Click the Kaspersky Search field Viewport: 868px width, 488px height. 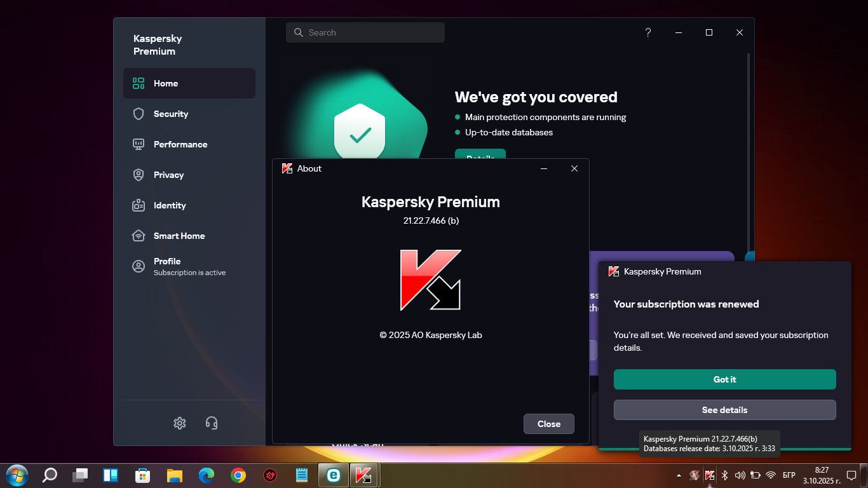point(365,32)
